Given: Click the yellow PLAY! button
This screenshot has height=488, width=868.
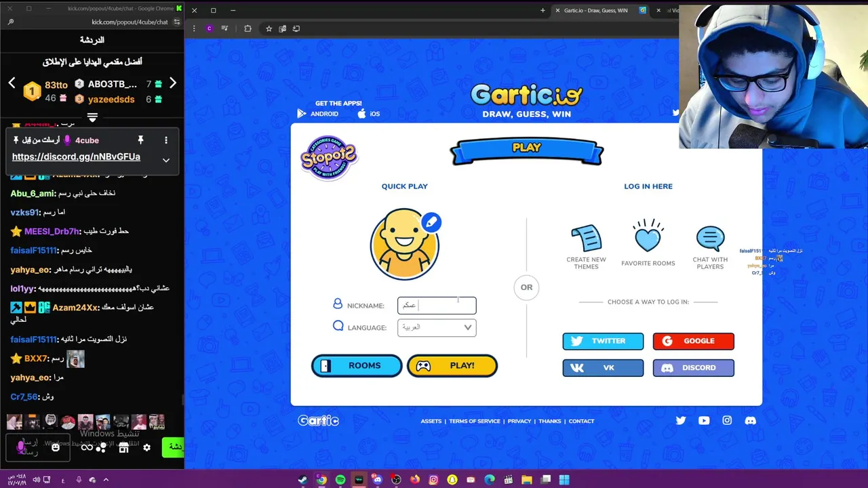Looking at the screenshot, I should (x=452, y=366).
